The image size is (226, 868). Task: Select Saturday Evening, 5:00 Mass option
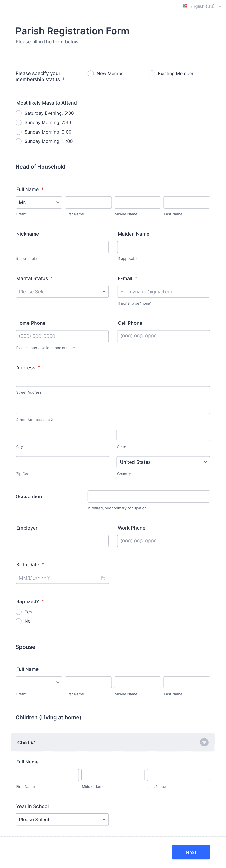click(x=18, y=113)
